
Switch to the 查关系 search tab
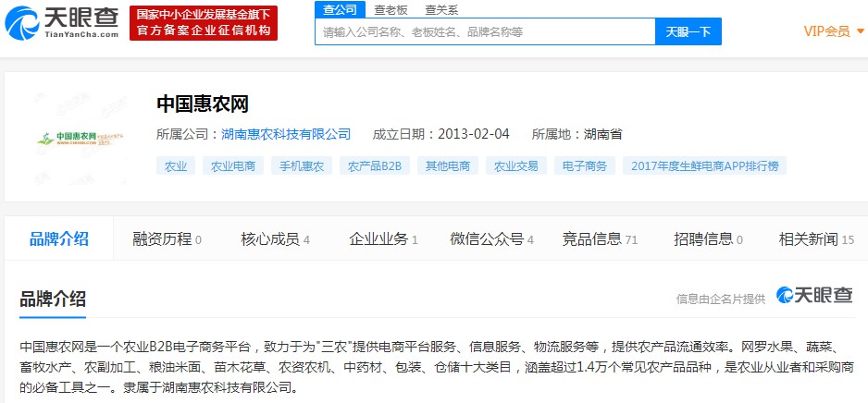click(441, 10)
